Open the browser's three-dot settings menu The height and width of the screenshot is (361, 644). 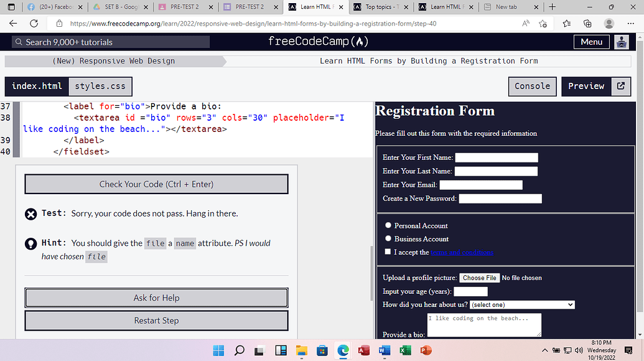point(630,24)
